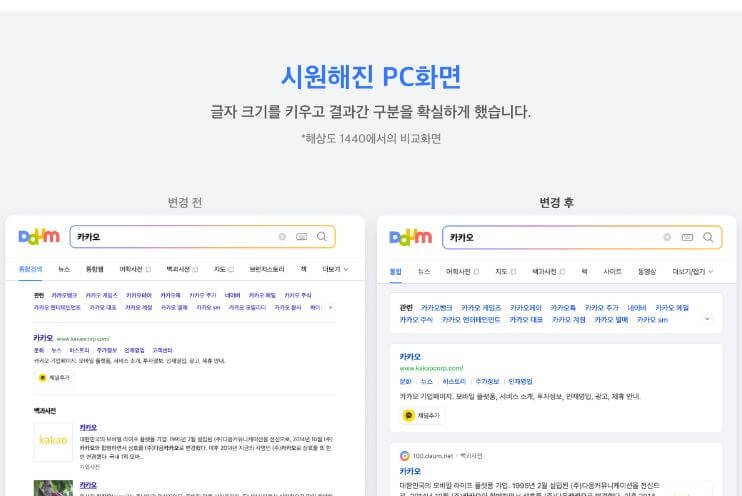742x496 pixels.
Task: Select the 통합 tab in 변경 후
Action: pos(395,271)
